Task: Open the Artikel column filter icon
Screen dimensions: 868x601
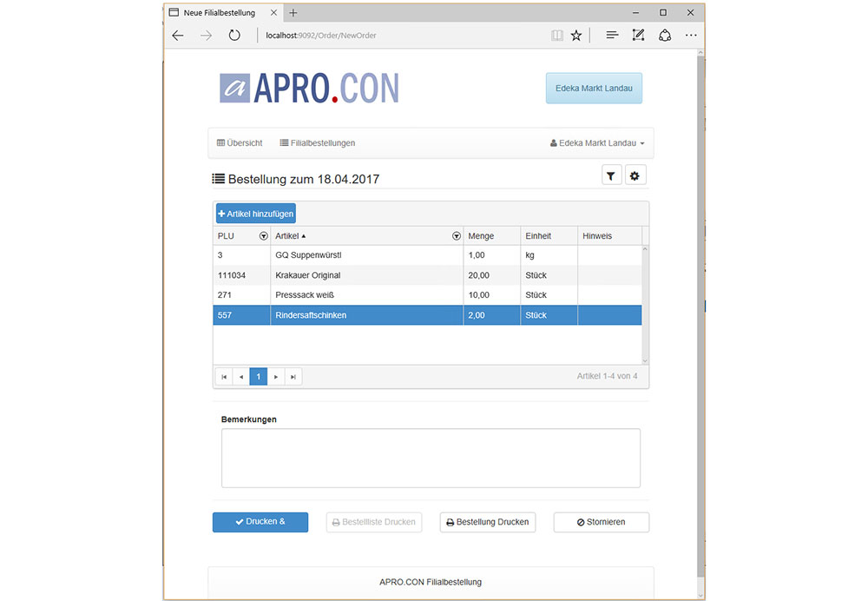Action: [456, 236]
